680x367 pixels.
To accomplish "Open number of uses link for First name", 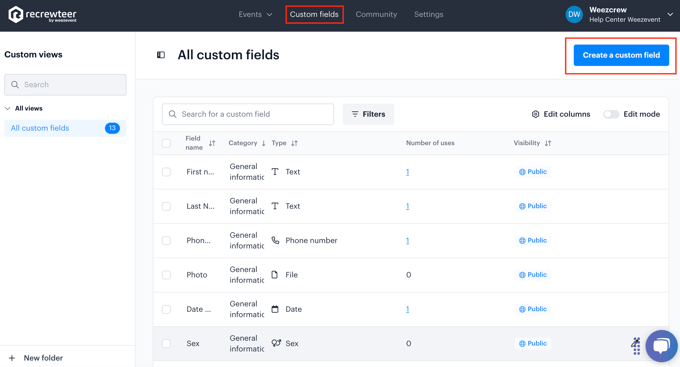I will (x=408, y=172).
